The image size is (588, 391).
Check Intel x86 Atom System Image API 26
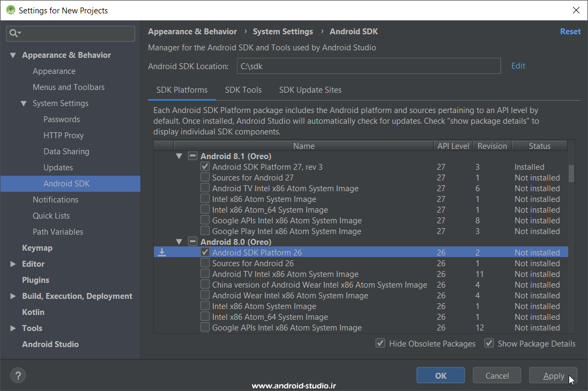click(x=205, y=306)
